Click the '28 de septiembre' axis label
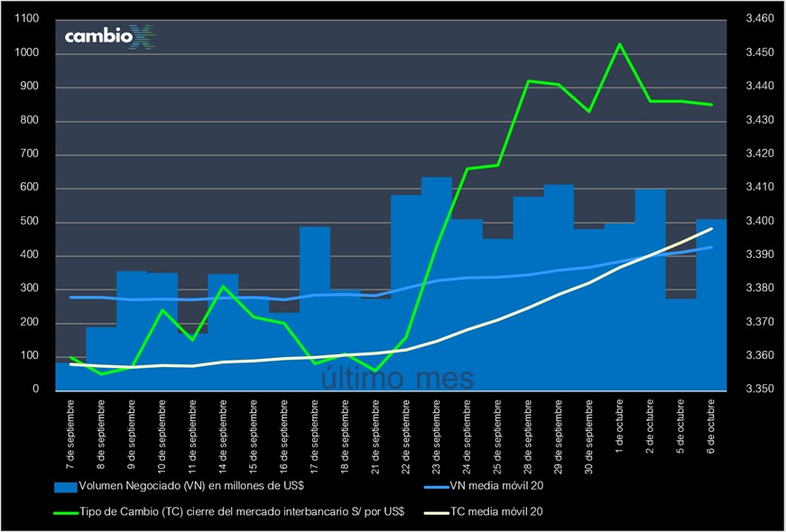Viewport: 786px width, 532px height. tap(529, 436)
